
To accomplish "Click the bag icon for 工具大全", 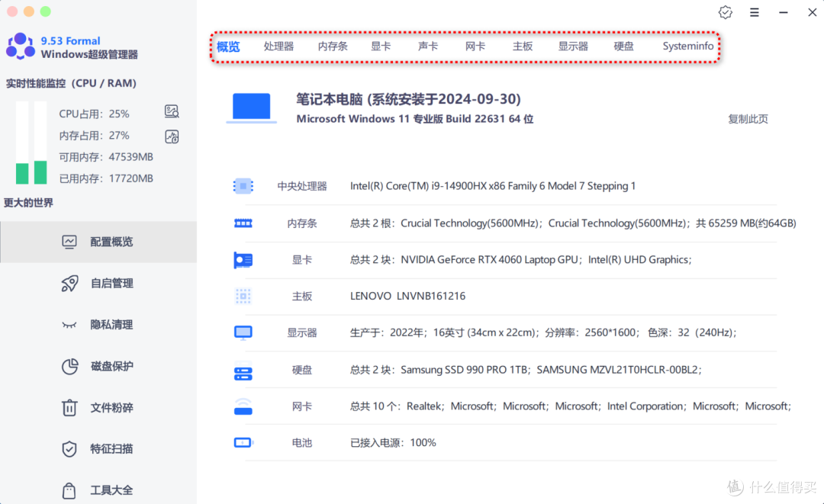I will pos(69,490).
